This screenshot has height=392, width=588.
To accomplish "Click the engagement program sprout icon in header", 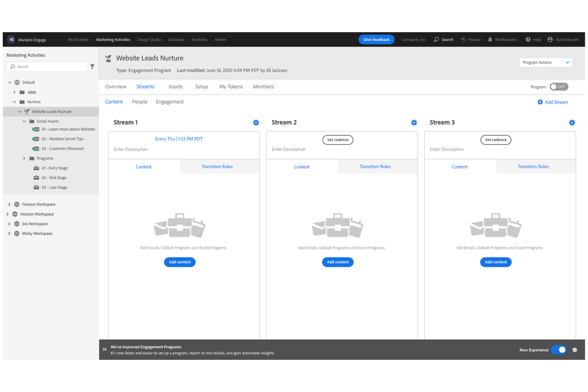I will point(108,59).
